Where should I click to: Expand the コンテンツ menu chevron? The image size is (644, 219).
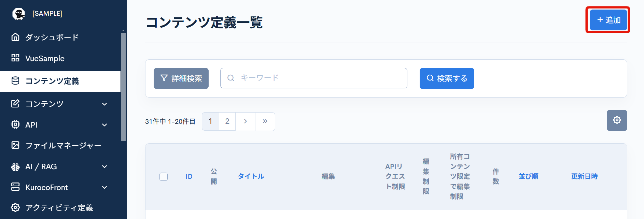104,104
